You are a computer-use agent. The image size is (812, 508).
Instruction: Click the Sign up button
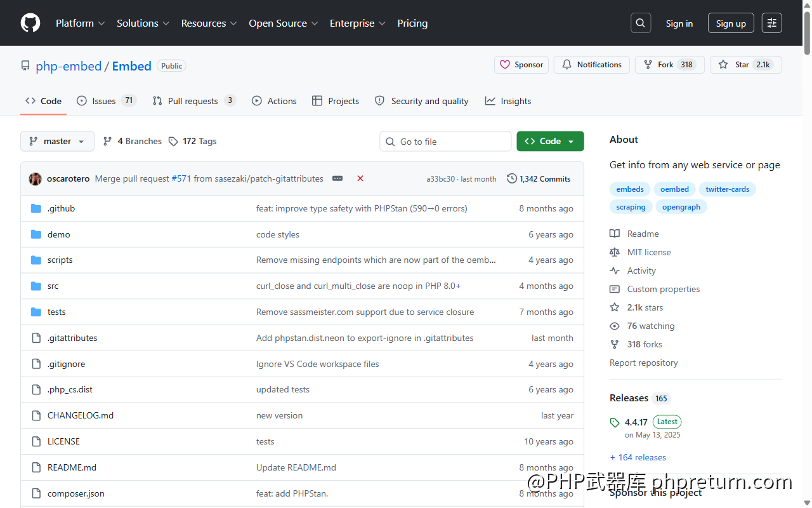[x=731, y=23]
